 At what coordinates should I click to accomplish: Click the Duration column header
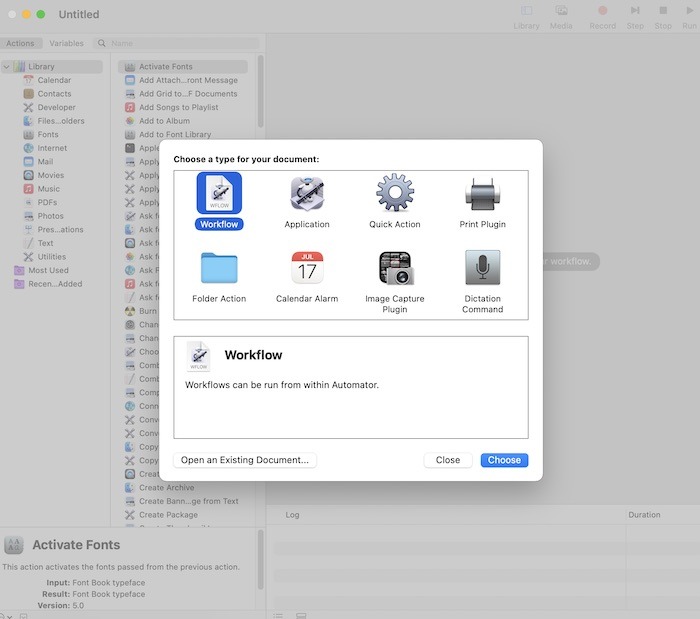[x=644, y=515]
